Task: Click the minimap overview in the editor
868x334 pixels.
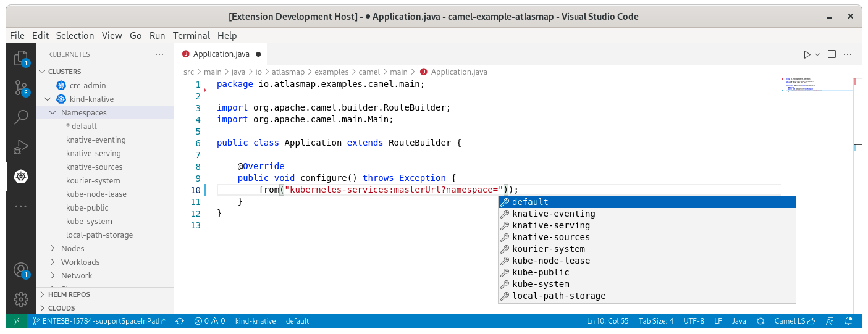Action: [815, 85]
